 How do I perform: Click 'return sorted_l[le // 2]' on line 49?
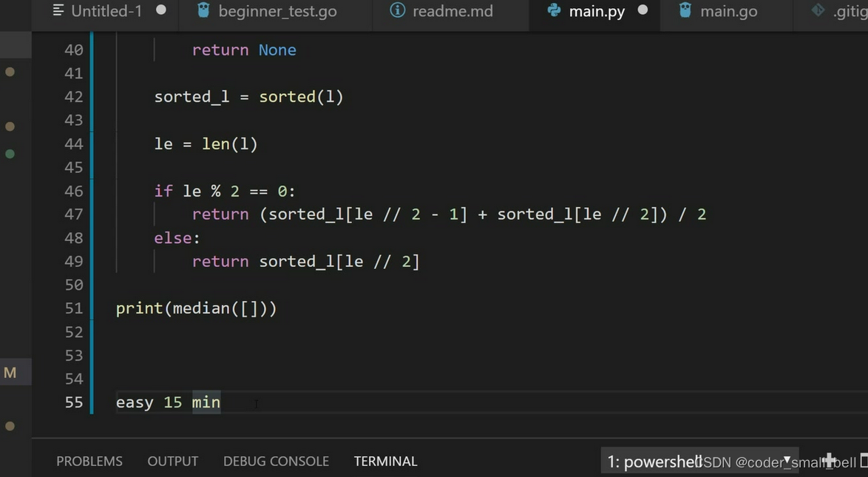click(x=305, y=262)
